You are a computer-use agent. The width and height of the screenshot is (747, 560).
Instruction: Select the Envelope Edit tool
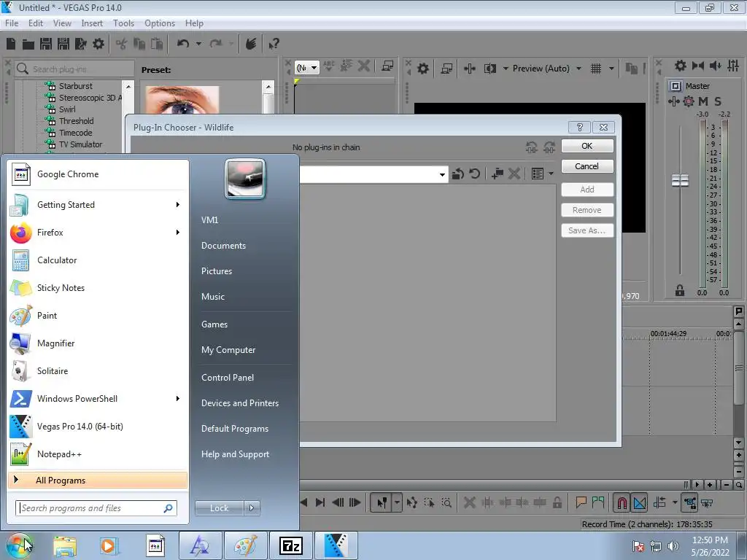(412, 502)
